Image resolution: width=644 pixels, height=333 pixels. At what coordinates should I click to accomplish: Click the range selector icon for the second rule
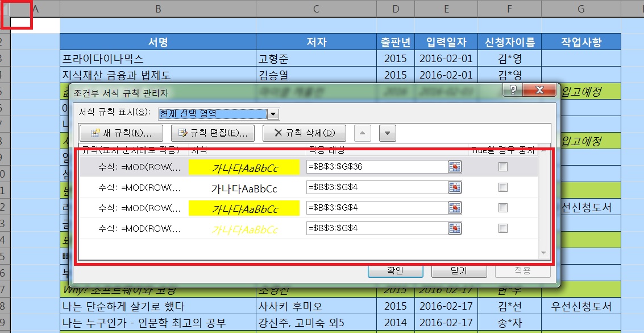[455, 187]
